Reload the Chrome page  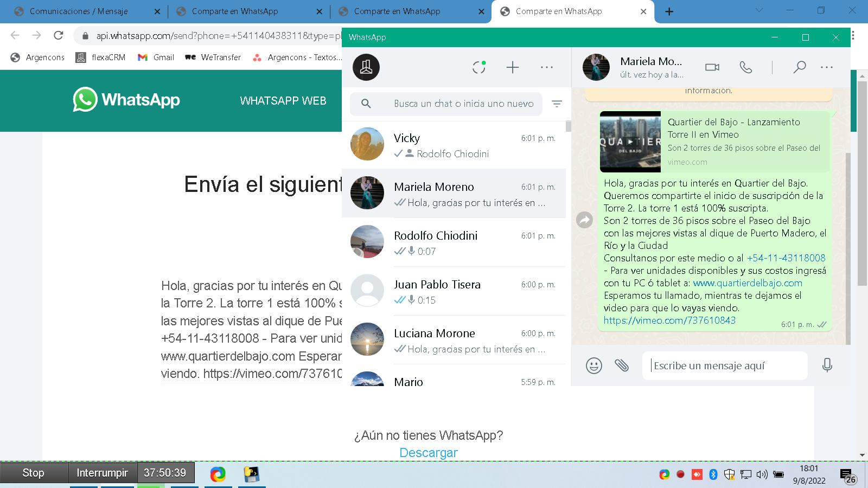point(59,35)
